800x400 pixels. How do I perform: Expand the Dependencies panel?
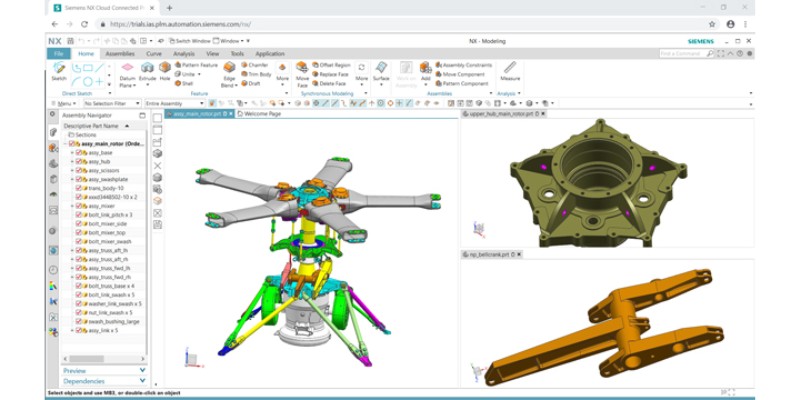tap(104, 381)
